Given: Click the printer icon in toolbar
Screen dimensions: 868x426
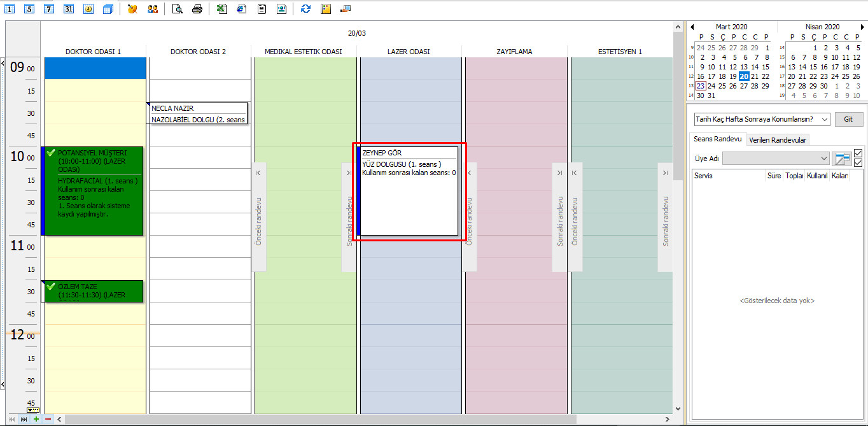Looking at the screenshot, I should (x=197, y=9).
